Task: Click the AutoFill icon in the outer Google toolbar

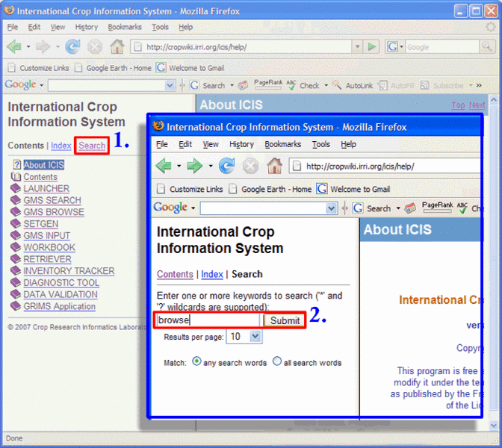Action: [x=382, y=85]
